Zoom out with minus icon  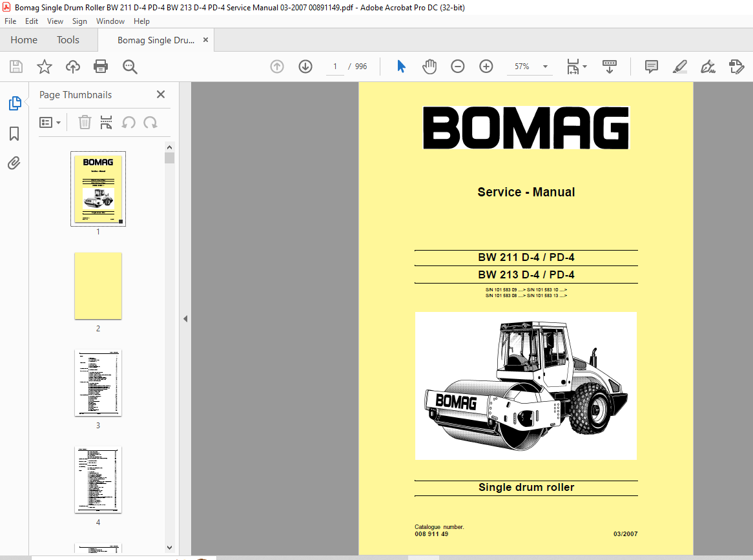pos(458,67)
